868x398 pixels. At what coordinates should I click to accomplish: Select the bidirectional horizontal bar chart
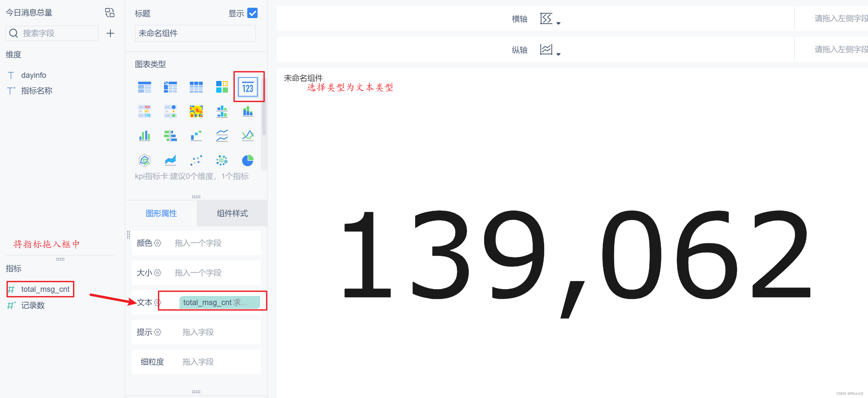pyautogui.click(x=170, y=136)
